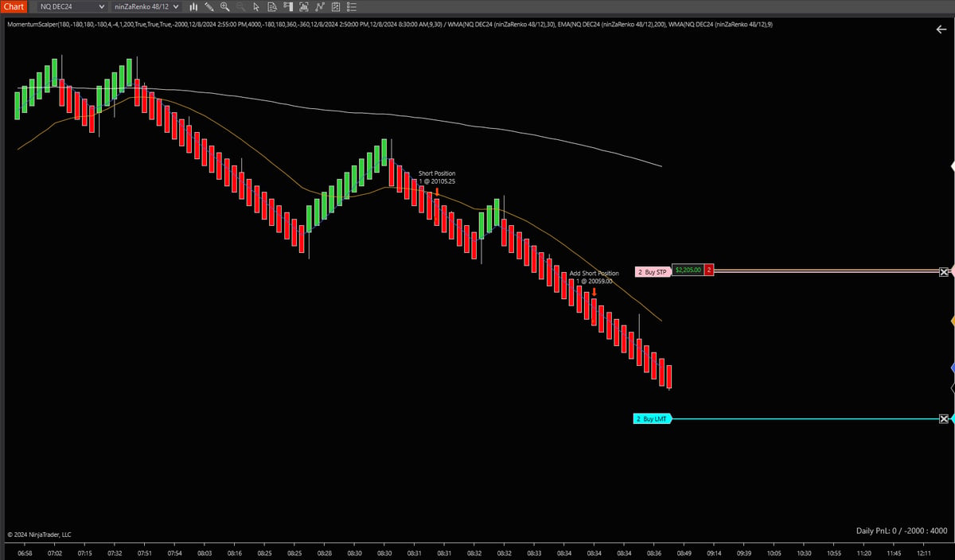
Task: Click the white back arrow at top right
Action: pos(942,29)
